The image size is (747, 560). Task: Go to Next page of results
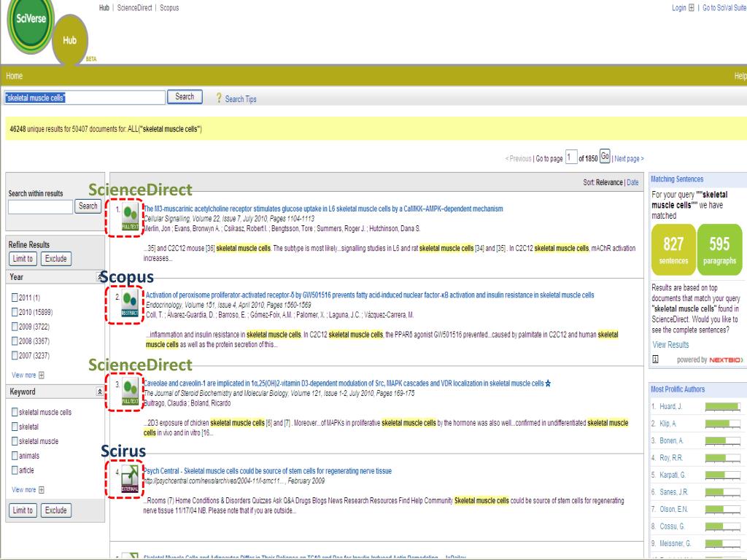[x=629, y=158]
